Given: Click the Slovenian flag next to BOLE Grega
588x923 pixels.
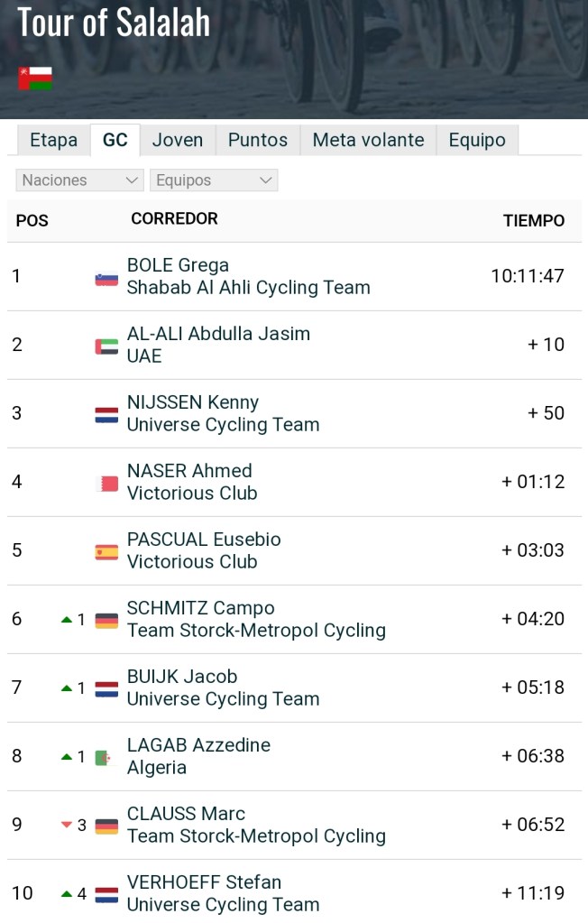Looking at the screenshot, I should 106,278.
